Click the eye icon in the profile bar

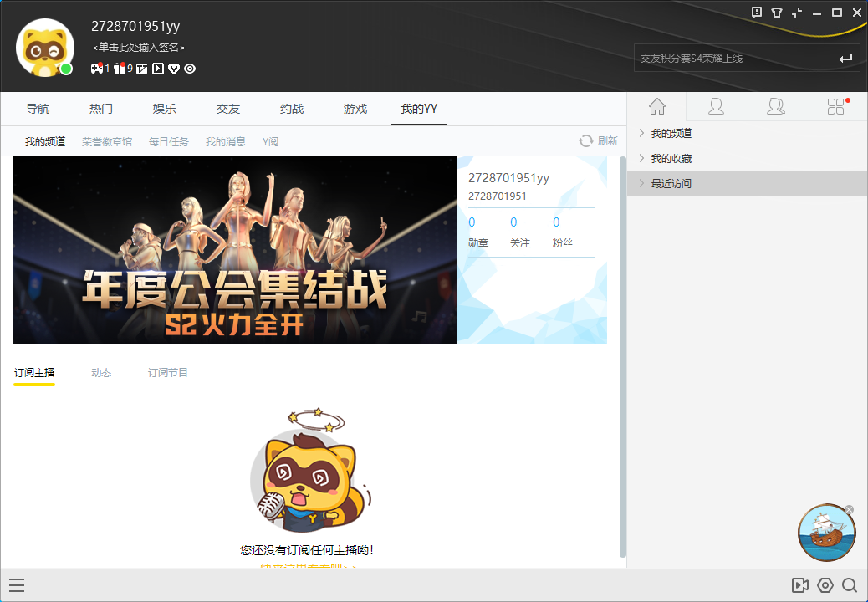(x=189, y=69)
